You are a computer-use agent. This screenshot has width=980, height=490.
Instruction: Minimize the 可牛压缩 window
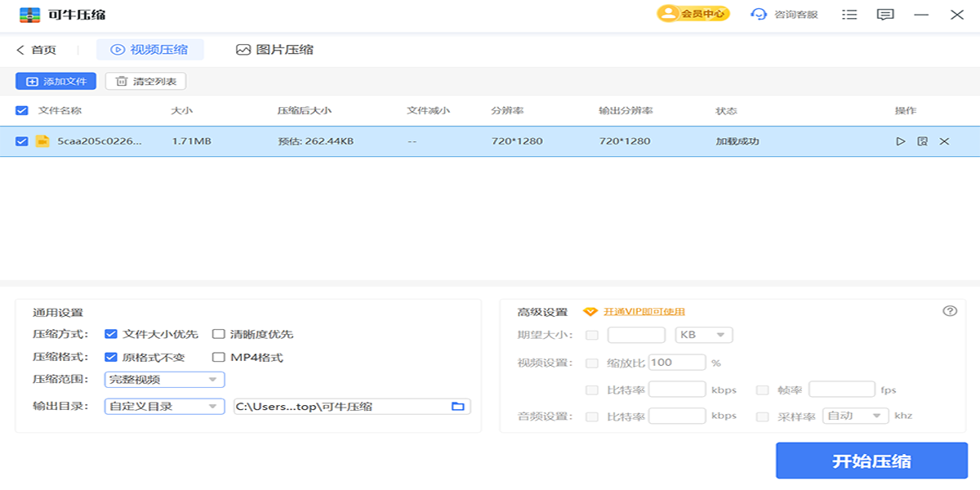coord(921,15)
